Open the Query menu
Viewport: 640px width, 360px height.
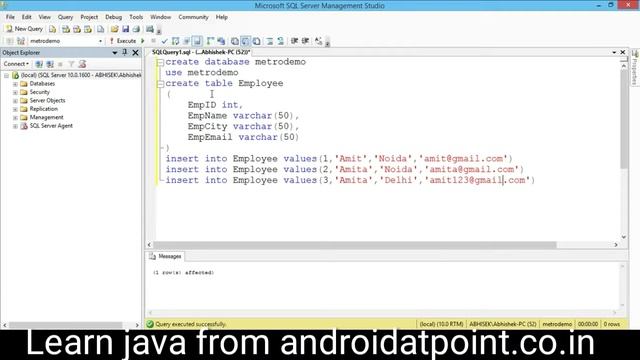point(65,17)
